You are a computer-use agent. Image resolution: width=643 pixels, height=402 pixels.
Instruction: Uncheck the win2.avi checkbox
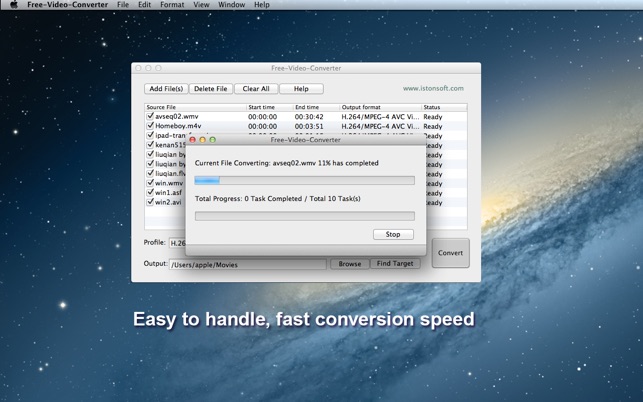[x=150, y=202]
